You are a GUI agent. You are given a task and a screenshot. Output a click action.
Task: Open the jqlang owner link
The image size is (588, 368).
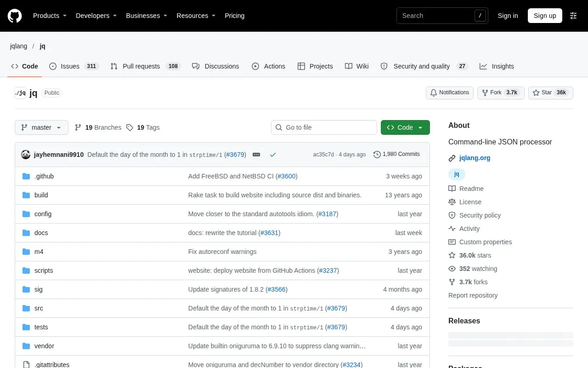click(x=18, y=46)
